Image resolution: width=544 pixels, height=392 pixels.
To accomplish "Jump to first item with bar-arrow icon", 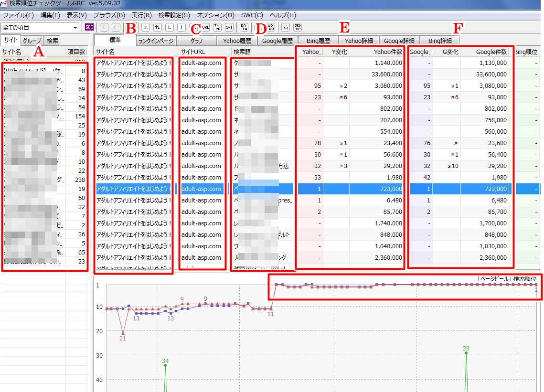I will 104,27.
